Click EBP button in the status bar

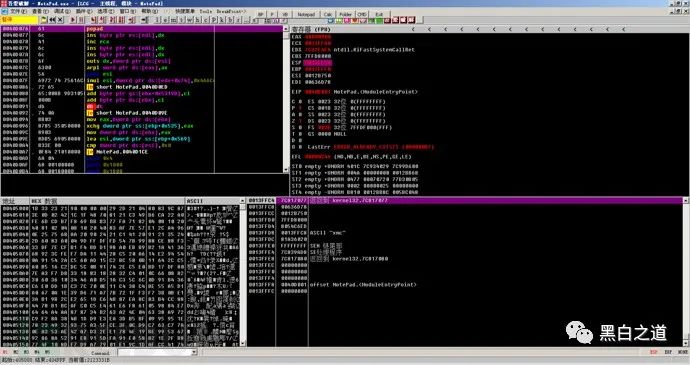[x=668, y=352]
